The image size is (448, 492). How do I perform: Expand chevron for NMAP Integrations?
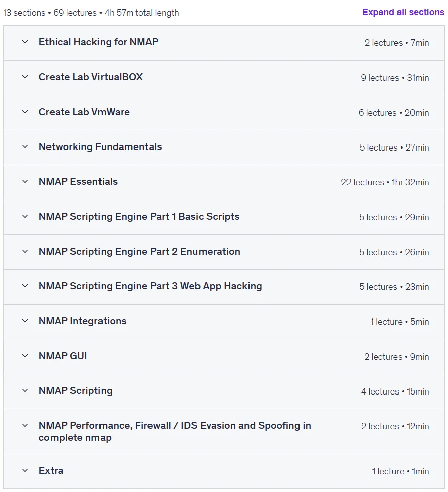(x=25, y=321)
